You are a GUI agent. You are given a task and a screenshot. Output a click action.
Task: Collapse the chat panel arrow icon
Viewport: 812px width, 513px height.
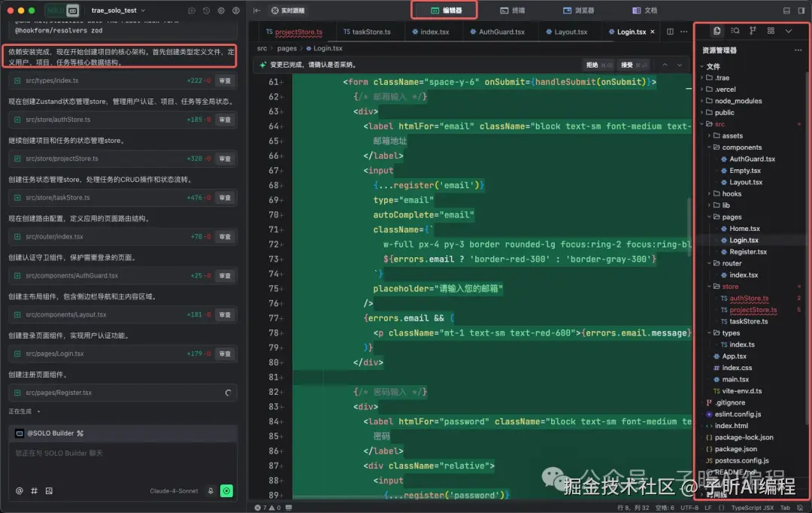pos(257,11)
